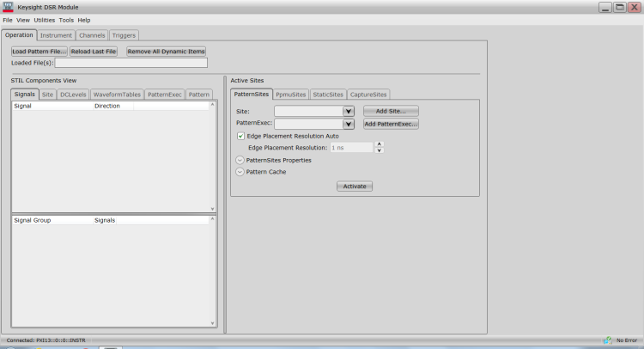Decrease Edge Placement Resolution with down arrow

pos(380,150)
